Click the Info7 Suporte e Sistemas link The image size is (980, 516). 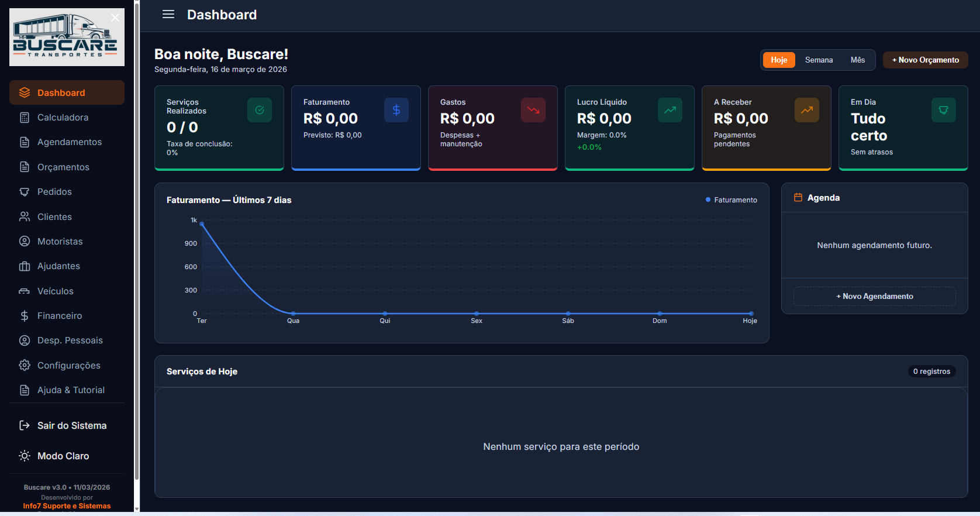67,506
